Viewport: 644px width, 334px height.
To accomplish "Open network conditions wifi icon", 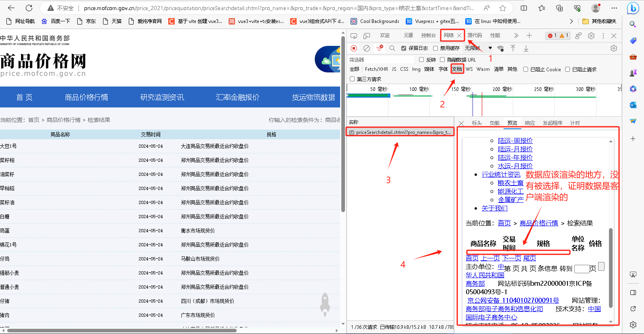I will (500, 48).
